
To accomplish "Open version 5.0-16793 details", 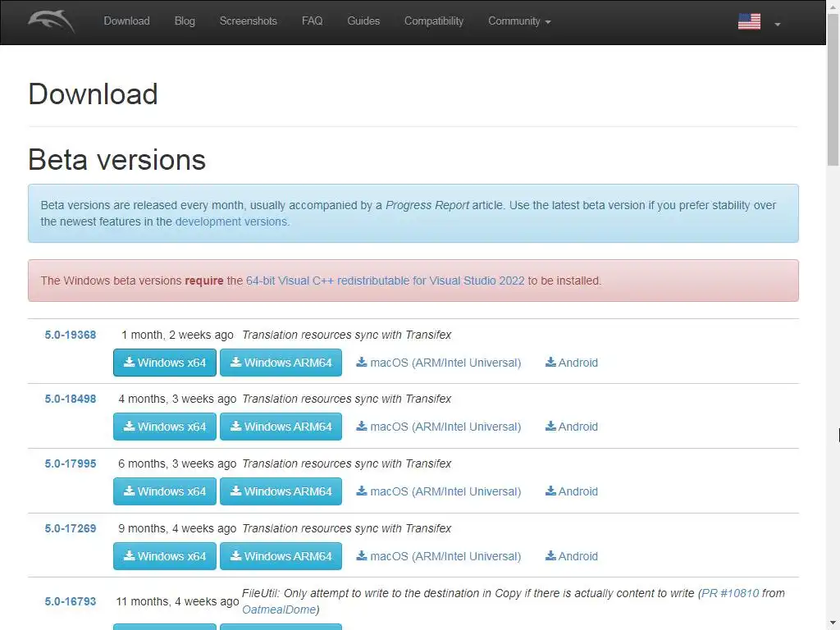I will pos(71,601).
